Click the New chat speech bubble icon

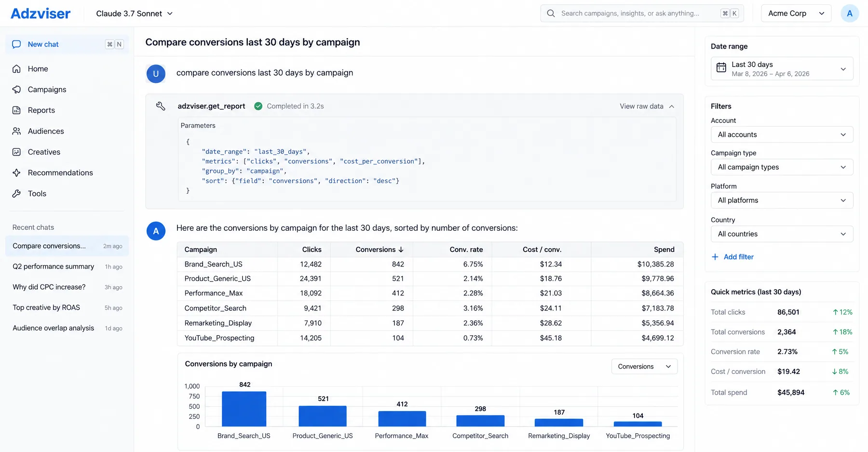16,44
